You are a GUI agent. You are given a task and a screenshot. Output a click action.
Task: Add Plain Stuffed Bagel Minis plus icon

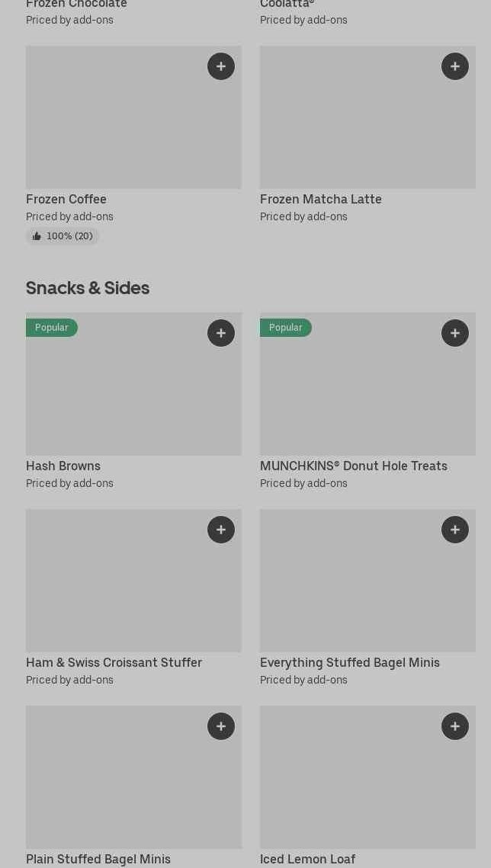coord(221,726)
